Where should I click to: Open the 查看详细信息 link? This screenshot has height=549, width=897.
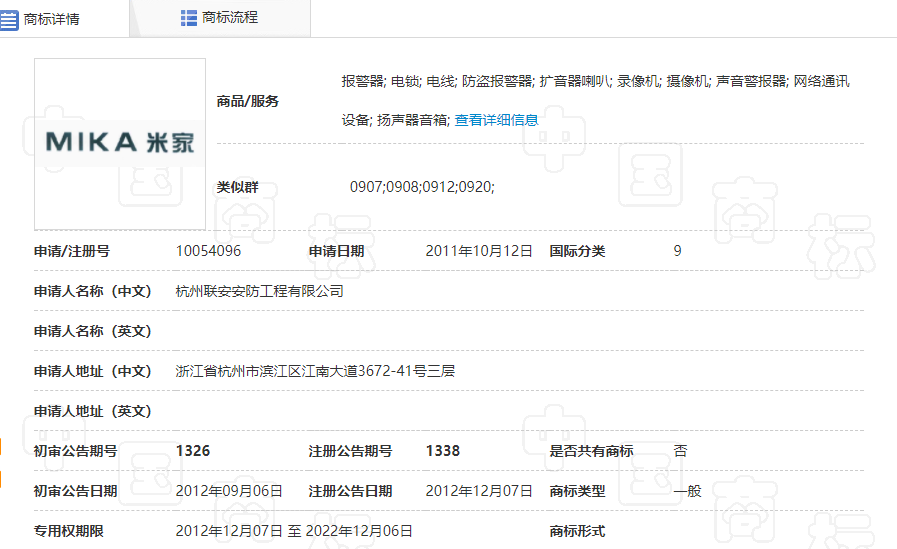pos(496,120)
